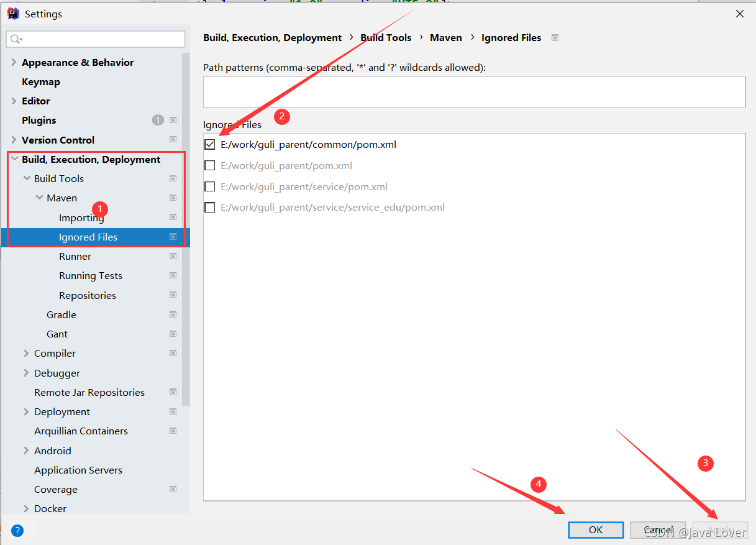Click project-level icon beside Maven row
Viewport: 756px width, 545px height.
pos(173,198)
